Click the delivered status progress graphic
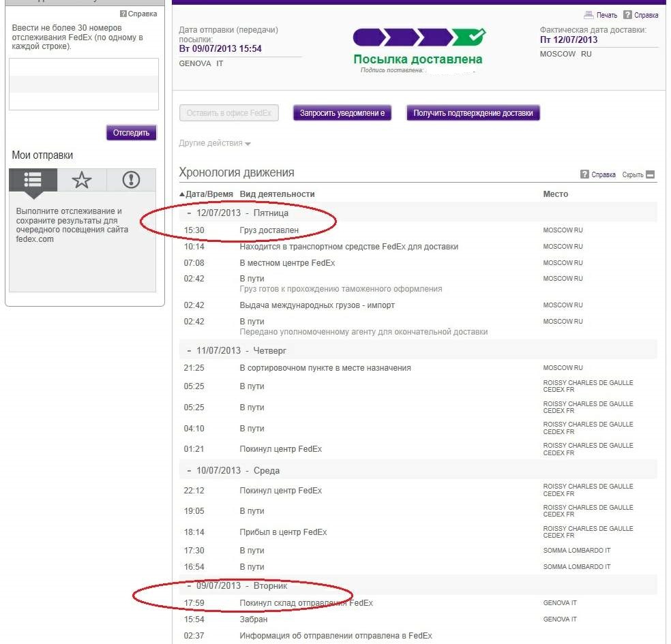Screen dimensions: 671x644 coord(419,37)
